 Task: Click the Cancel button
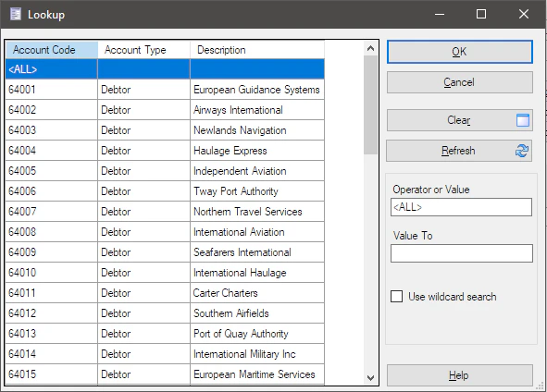460,82
